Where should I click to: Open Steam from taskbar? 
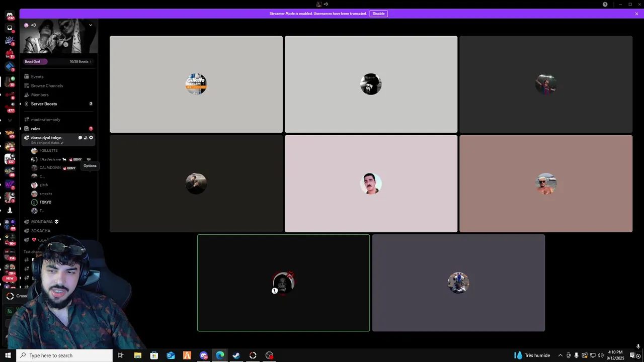click(236, 355)
